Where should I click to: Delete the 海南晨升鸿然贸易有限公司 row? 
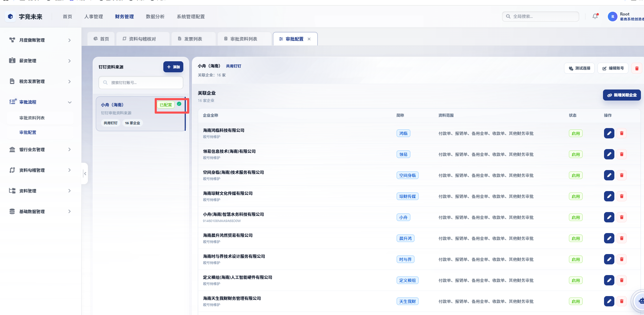point(622,238)
